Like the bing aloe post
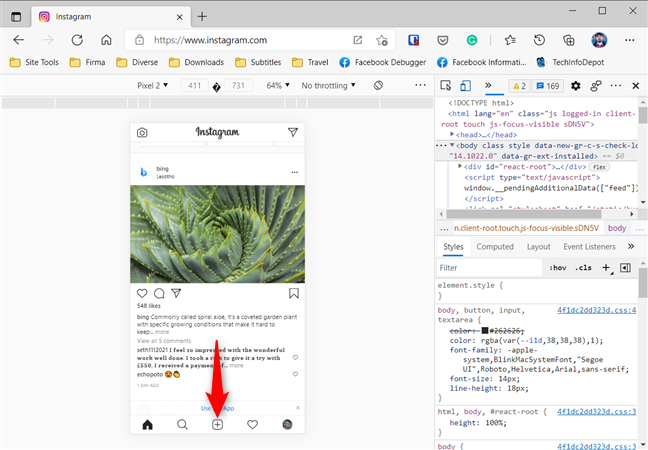This screenshot has height=450, width=648. click(x=142, y=293)
